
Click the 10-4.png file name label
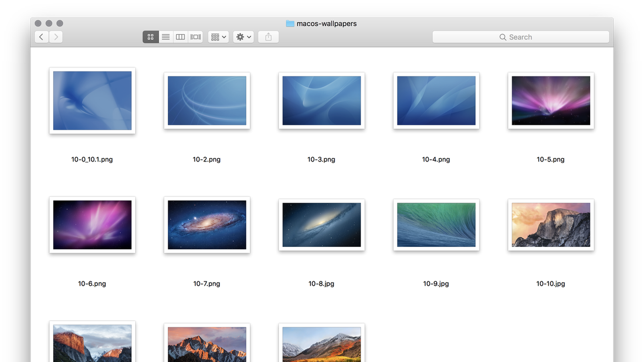point(436,159)
